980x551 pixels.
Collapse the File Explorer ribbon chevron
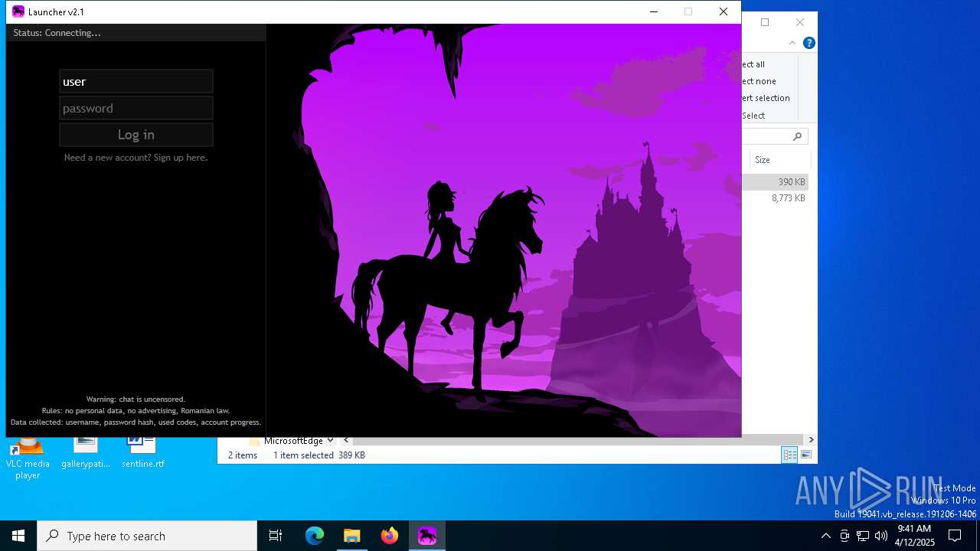pos(792,43)
